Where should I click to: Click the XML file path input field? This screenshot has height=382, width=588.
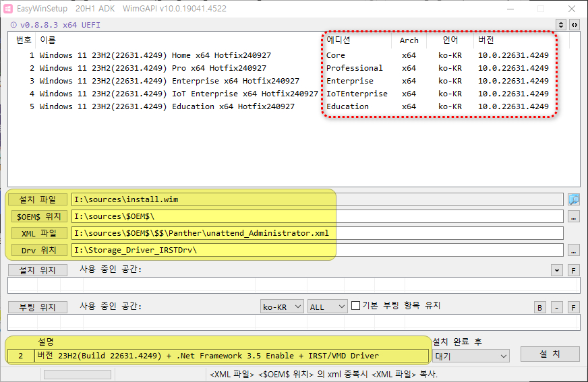pos(317,233)
